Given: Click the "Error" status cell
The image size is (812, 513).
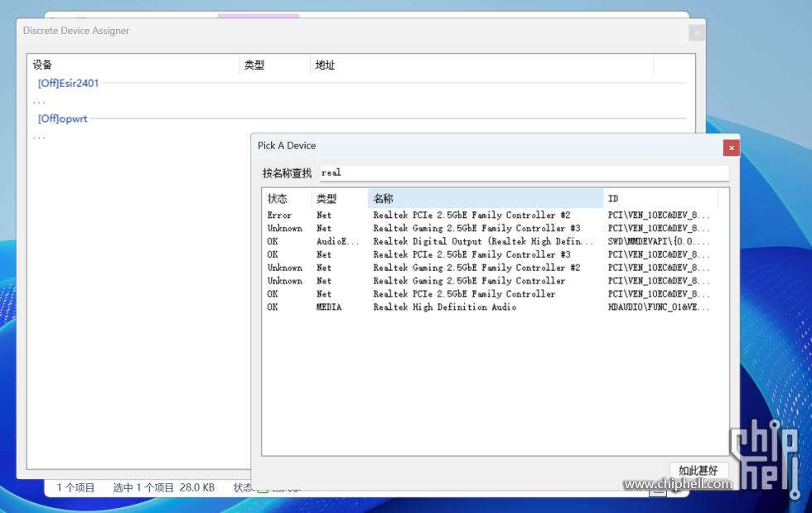Looking at the screenshot, I should pyautogui.click(x=280, y=215).
